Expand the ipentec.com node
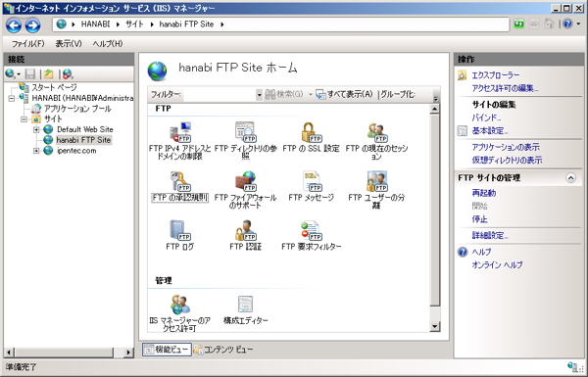The width and height of the screenshot is (588, 377). point(36,151)
